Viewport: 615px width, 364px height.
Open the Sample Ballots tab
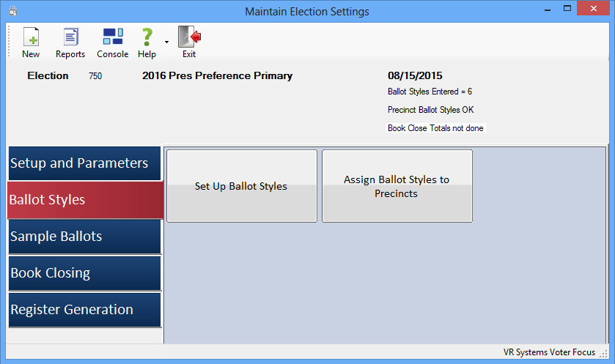[85, 237]
